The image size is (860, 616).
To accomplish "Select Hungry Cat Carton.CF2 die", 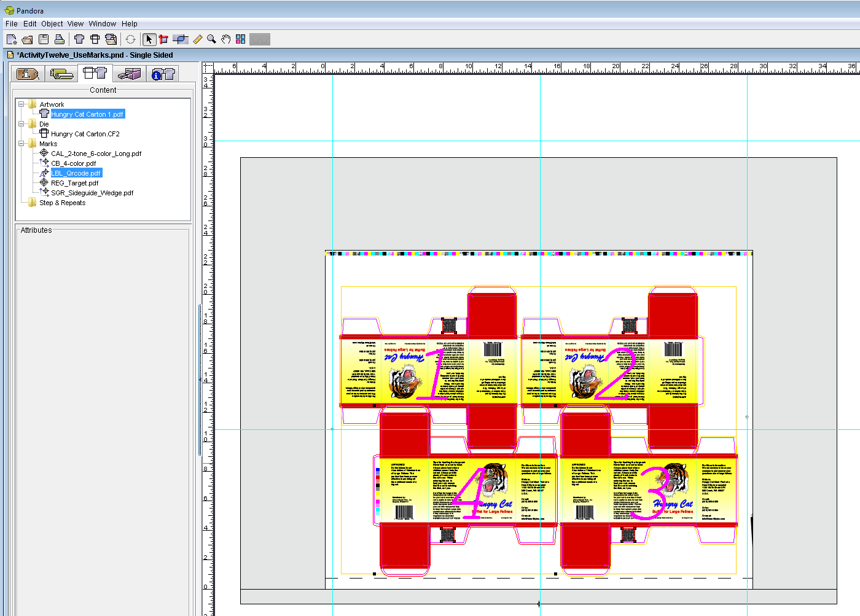I will (85, 134).
